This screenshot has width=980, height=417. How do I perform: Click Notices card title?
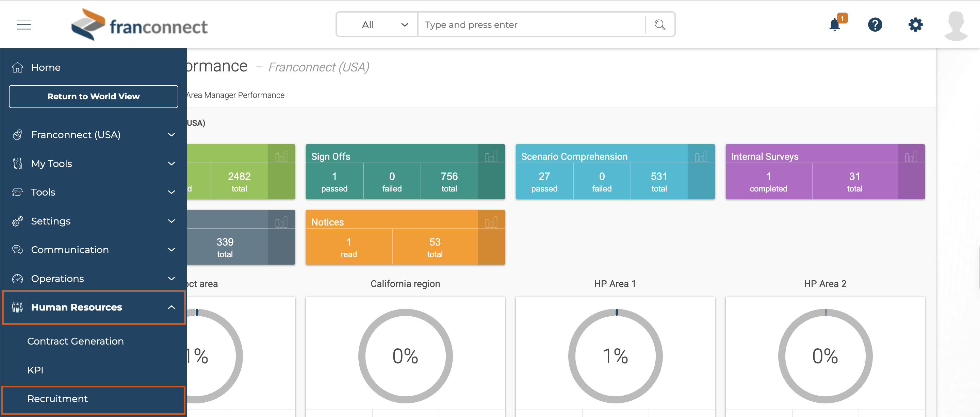pyautogui.click(x=328, y=222)
